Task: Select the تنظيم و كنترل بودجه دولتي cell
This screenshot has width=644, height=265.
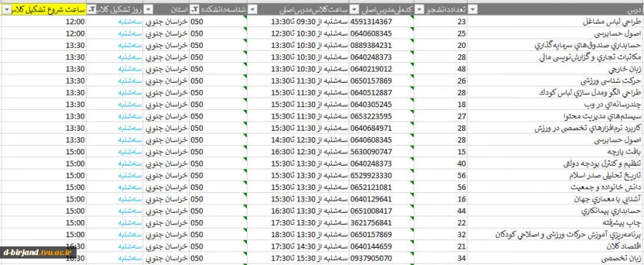Action: click(555, 164)
